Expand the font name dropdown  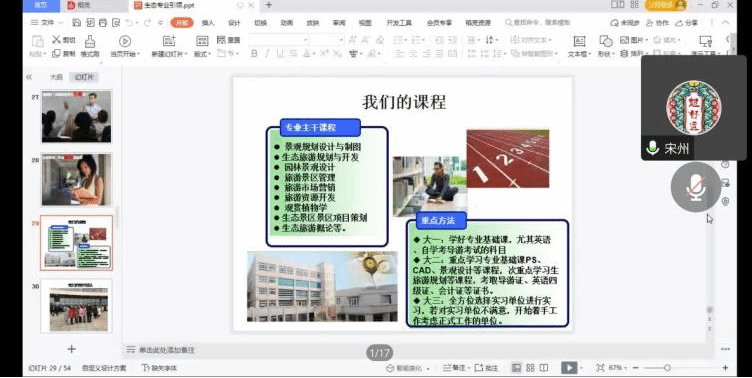(305, 40)
